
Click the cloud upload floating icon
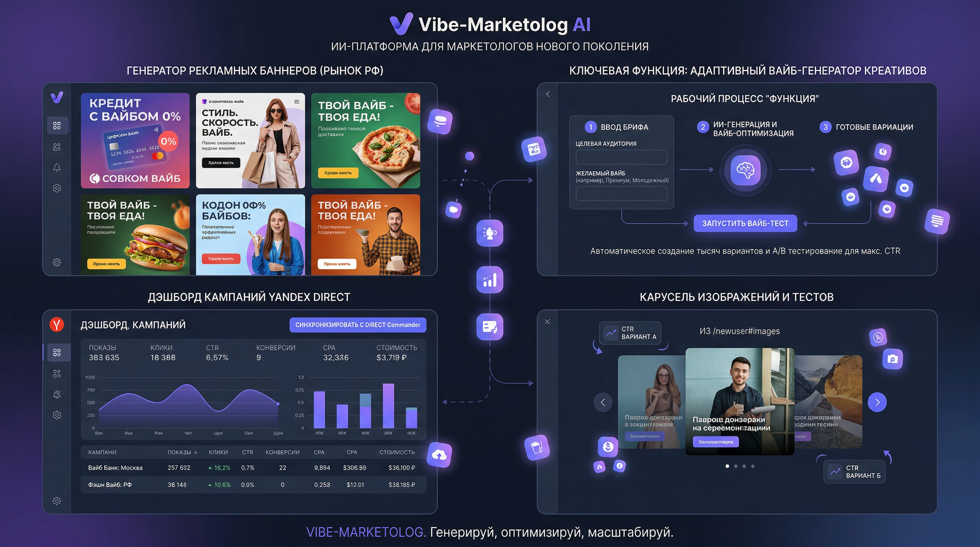click(439, 454)
